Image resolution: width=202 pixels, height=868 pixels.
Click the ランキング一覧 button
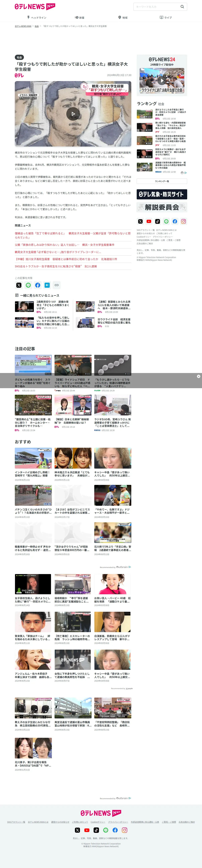[162, 181]
